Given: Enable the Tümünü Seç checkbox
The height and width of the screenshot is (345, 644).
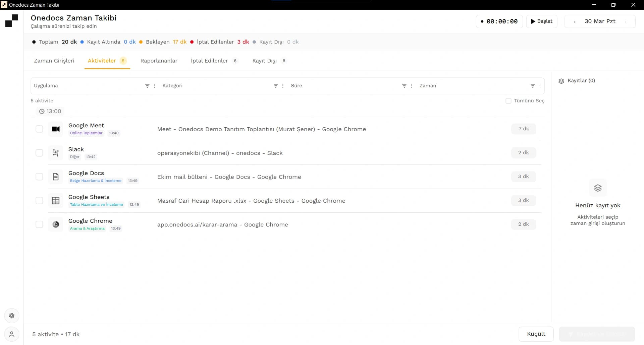Looking at the screenshot, I should [x=508, y=101].
